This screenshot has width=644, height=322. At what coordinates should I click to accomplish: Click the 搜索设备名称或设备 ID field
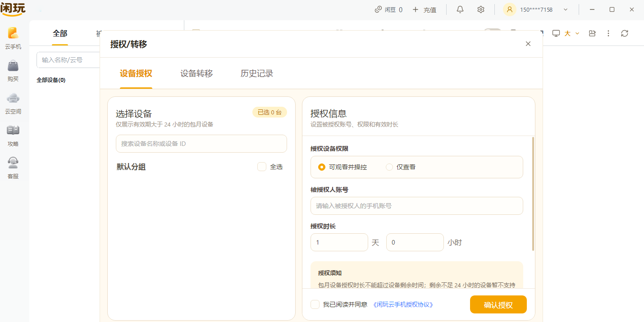(x=201, y=144)
